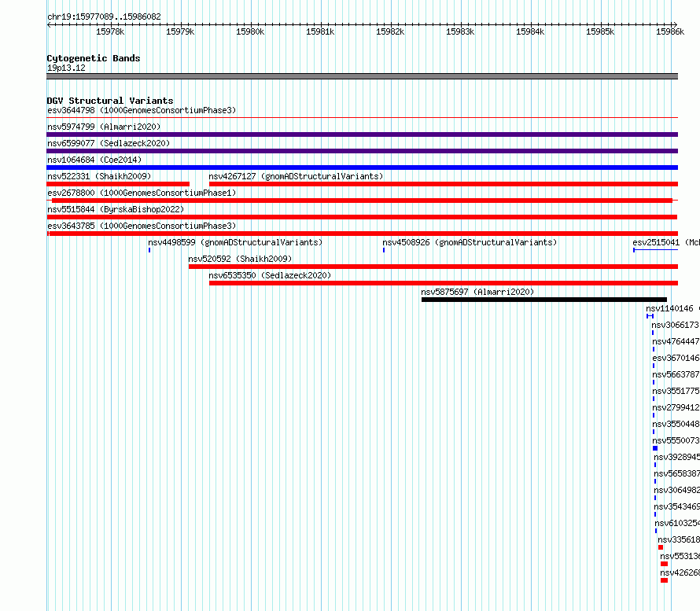
Task: Select the gray 19p13.12 cytogenetic band bar
Action: (362, 76)
